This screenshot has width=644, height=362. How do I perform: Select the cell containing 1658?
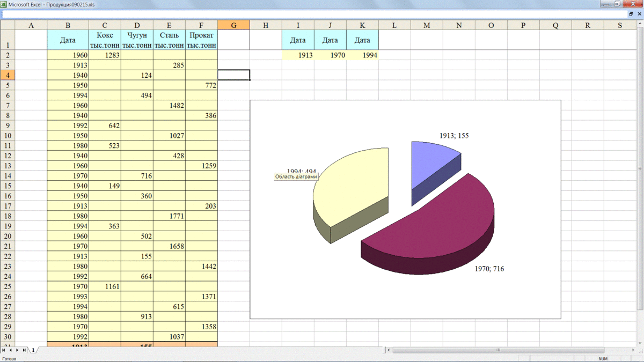tap(169, 246)
